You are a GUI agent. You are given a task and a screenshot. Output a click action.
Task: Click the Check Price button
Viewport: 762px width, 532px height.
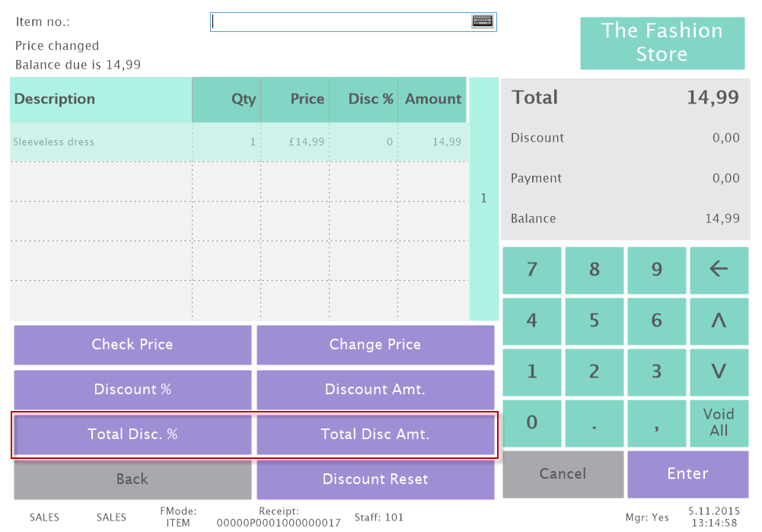[x=132, y=345]
